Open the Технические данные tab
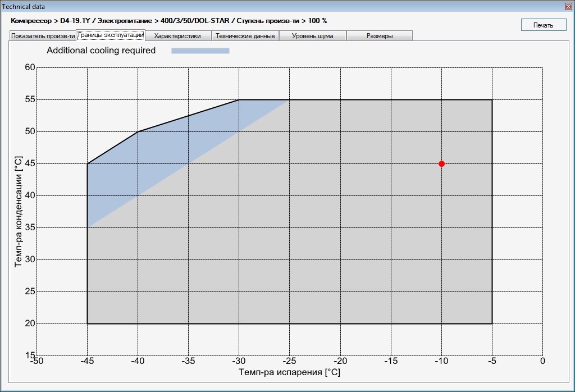The width and height of the screenshot is (575, 392). point(245,35)
